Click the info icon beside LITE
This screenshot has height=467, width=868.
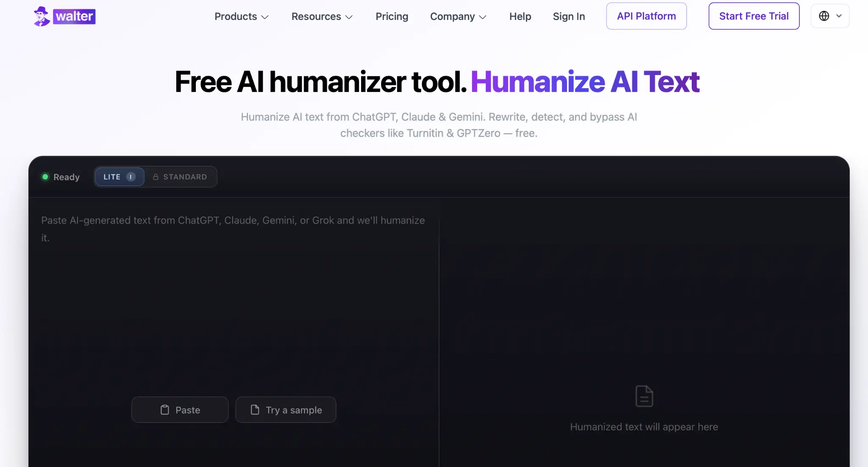131,177
